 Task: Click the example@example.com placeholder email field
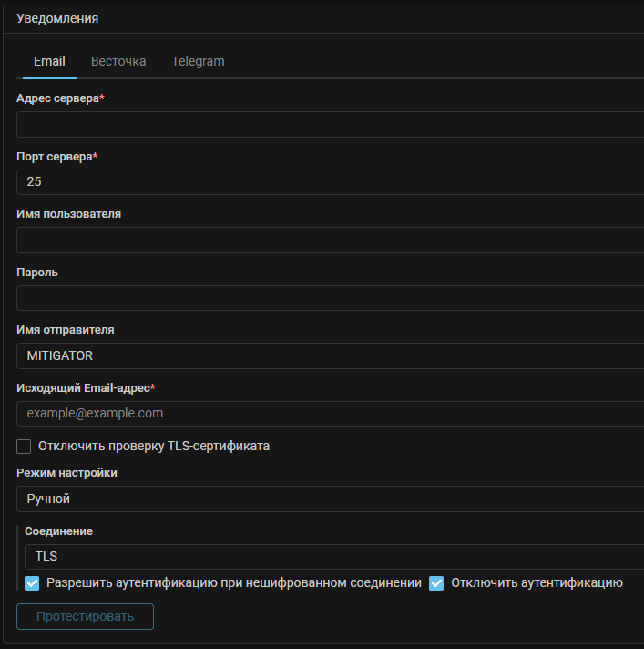[x=328, y=413]
